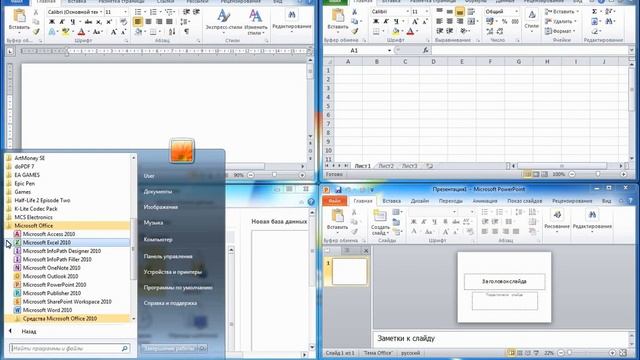The width and height of the screenshot is (640, 360).
Task: Toggle bold in the Word ribbon
Action: click(x=52, y=22)
